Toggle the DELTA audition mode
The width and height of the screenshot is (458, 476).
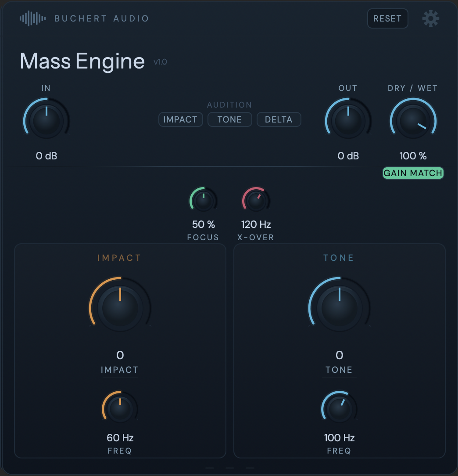click(279, 119)
